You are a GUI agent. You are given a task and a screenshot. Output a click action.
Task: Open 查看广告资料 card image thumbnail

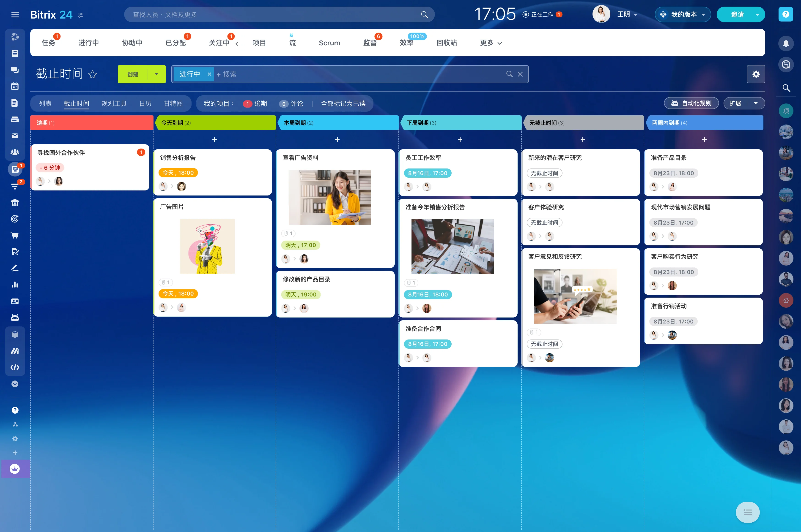pyautogui.click(x=330, y=197)
